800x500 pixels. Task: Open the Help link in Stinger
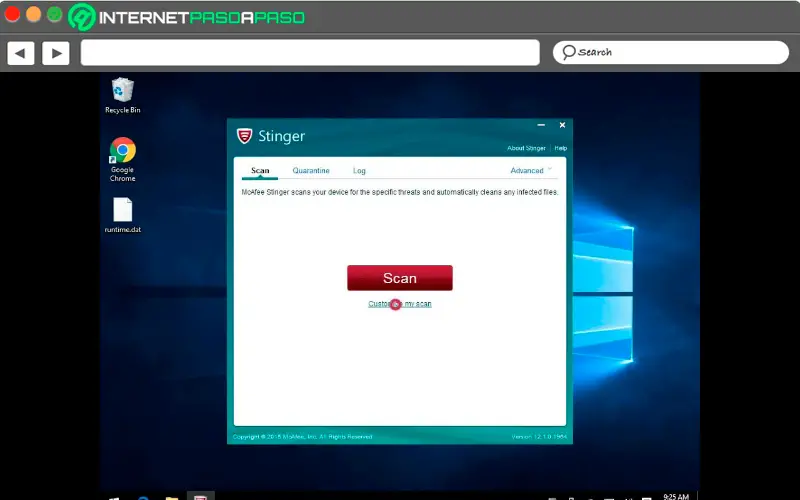(x=561, y=148)
